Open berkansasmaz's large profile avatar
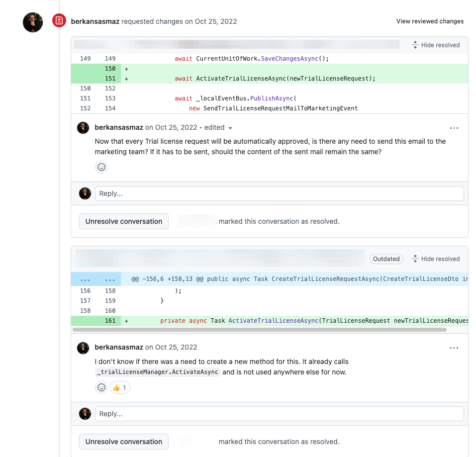This screenshot has width=476, height=457. [x=33, y=22]
